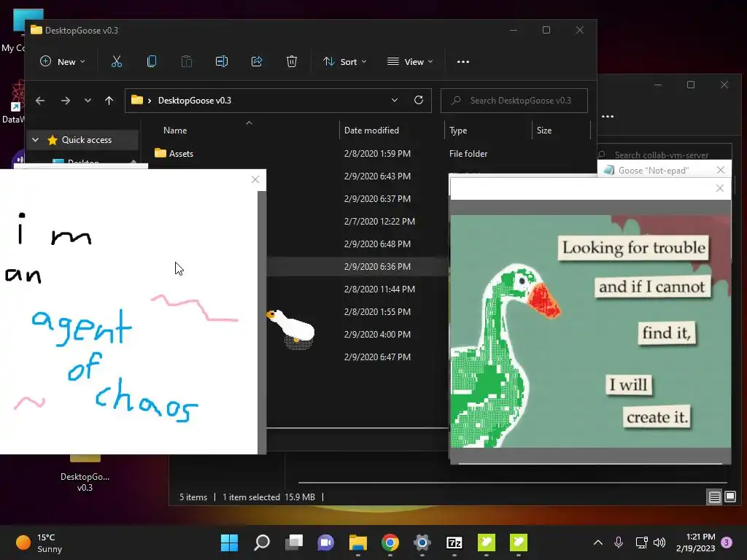Open the View dropdown menu
Viewport: 747px width, 560px height.
point(410,61)
